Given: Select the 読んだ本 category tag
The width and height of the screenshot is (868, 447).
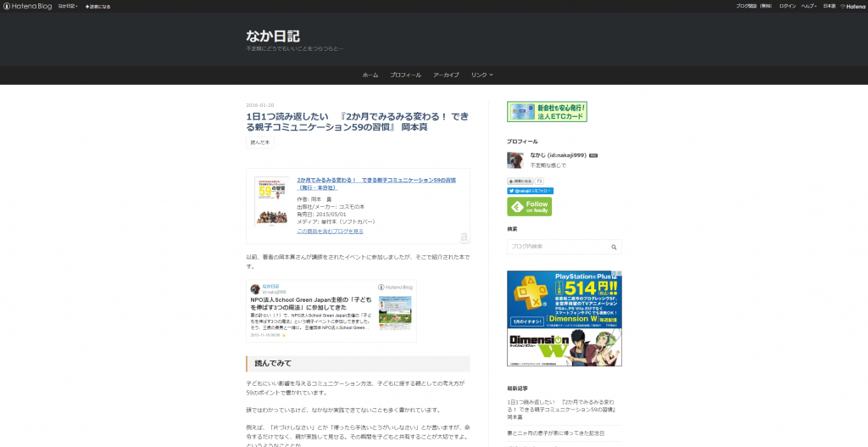Looking at the screenshot, I should click(x=260, y=142).
